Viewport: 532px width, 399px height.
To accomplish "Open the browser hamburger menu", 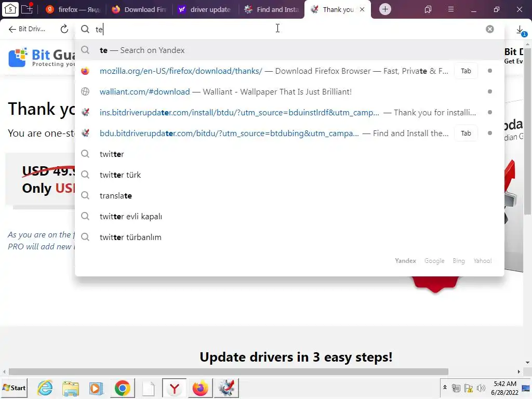I will click(x=451, y=9).
